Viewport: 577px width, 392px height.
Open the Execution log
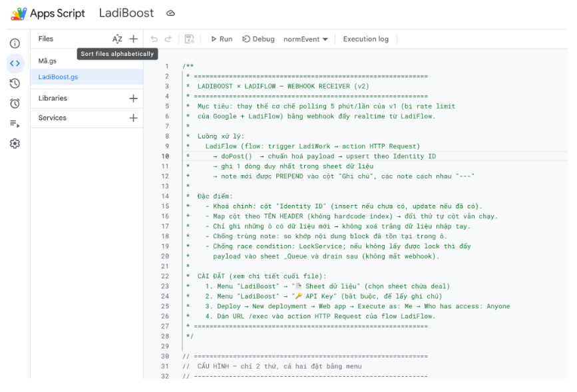[366, 39]
